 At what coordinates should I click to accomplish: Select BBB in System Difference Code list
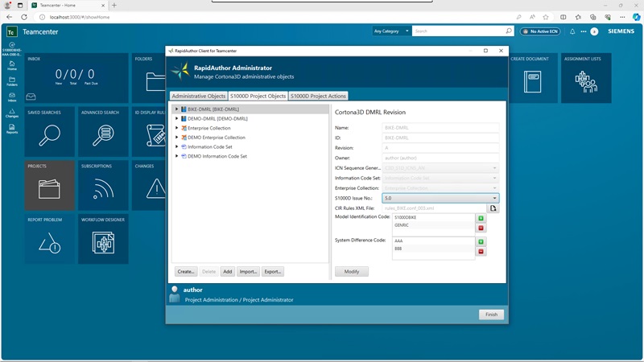pos(433,249)
